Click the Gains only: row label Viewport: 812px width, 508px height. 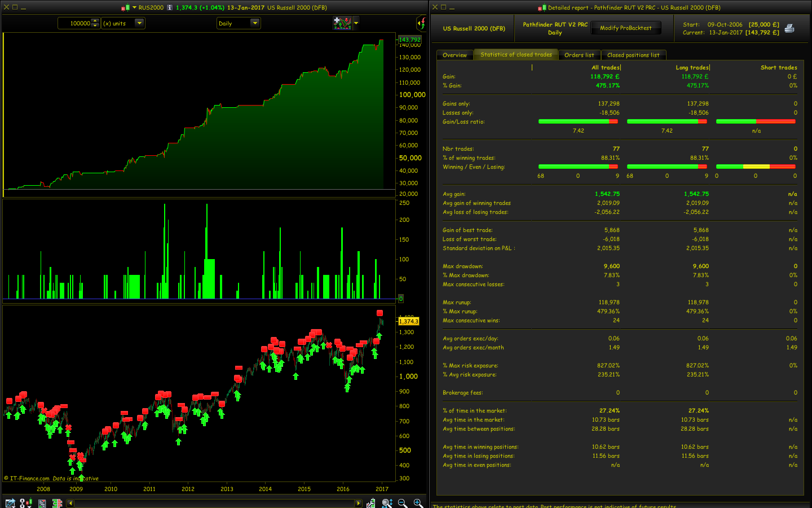tap(456, 103)
